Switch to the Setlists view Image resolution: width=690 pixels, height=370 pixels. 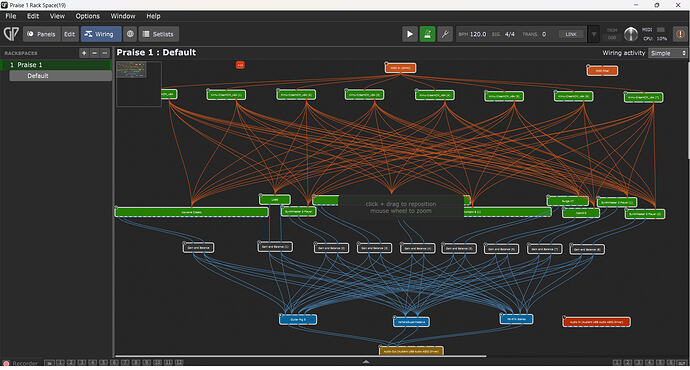(x=158, y=34)
